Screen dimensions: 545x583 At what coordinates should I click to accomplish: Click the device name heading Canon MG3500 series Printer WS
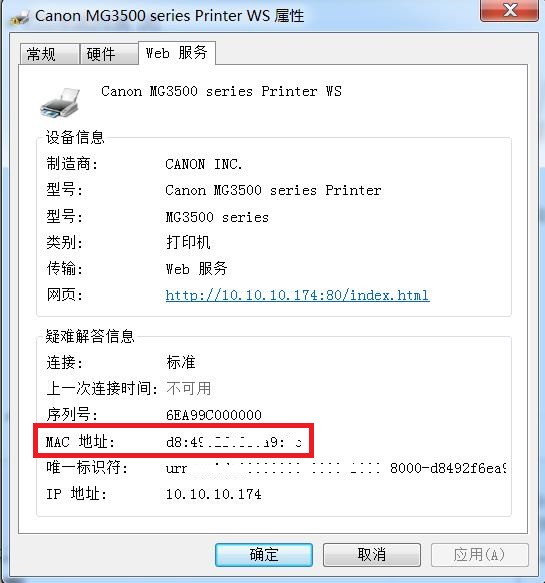221,91
